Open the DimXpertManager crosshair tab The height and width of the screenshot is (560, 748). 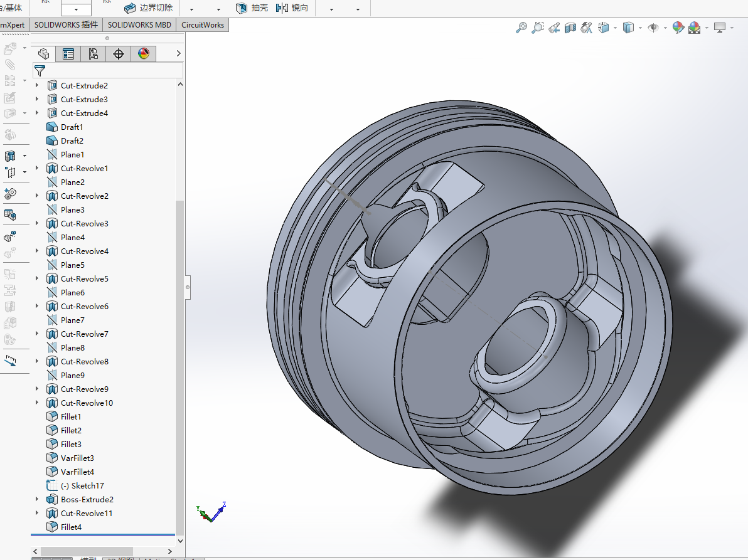pyautogui.click(x=119, y=54)
